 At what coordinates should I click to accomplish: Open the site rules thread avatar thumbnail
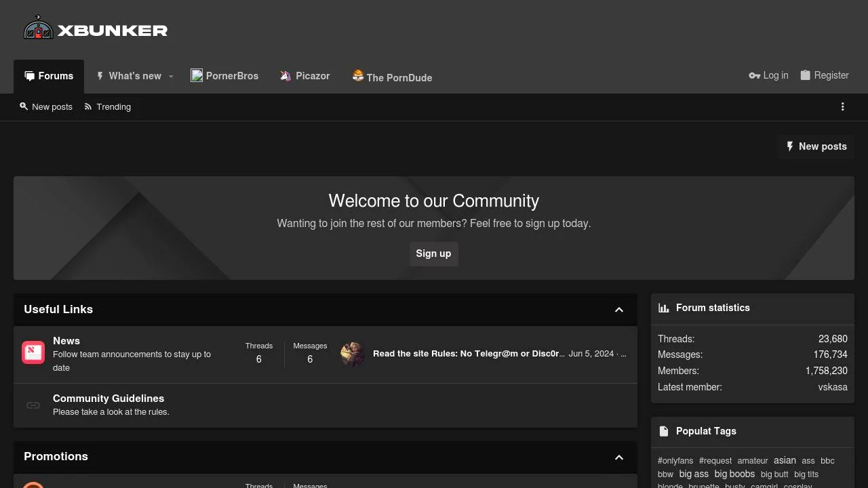351,353
